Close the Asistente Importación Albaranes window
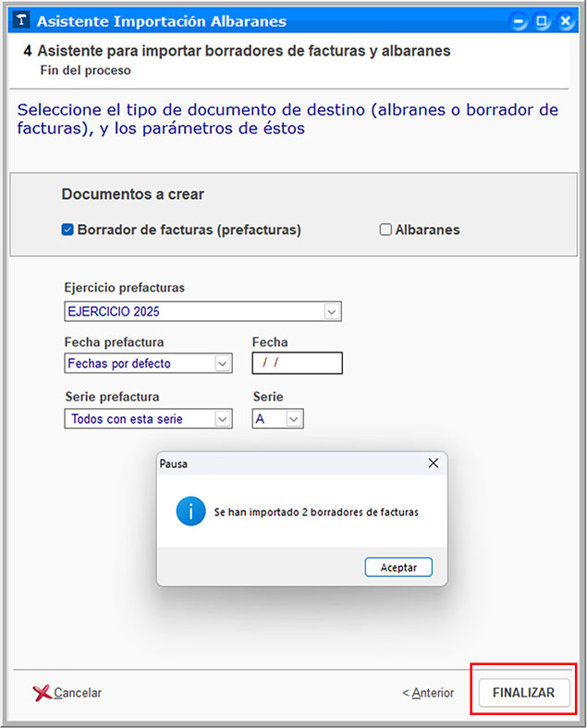 tap(565, 20)
